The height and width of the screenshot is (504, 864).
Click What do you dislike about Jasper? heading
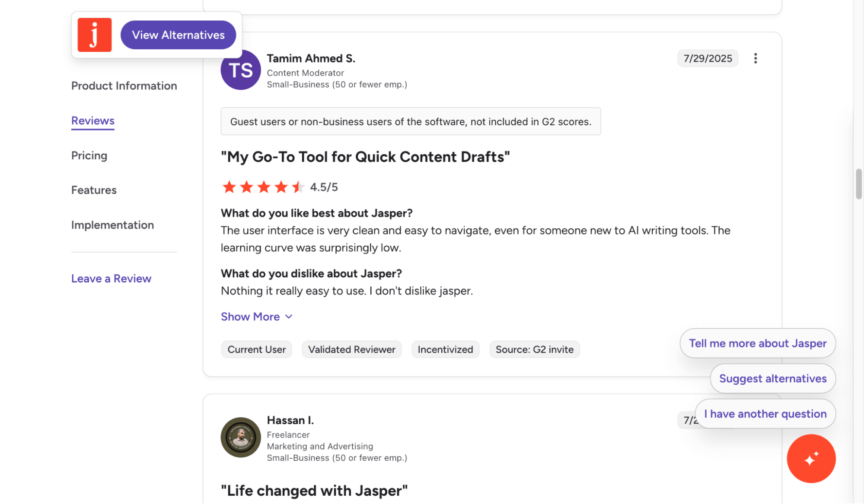(x=311, y=273)
